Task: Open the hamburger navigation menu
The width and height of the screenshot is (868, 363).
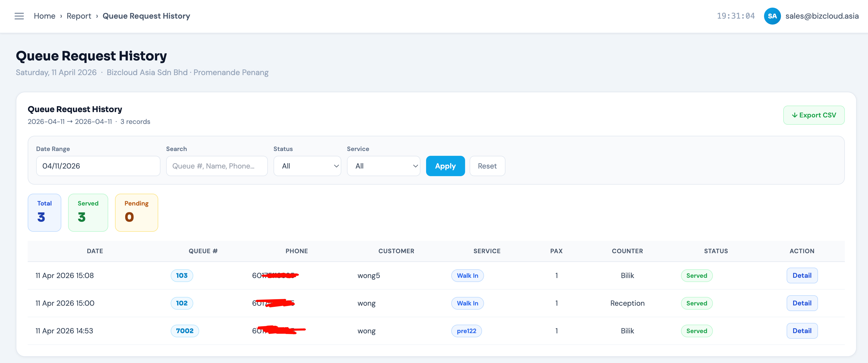Action: (19, 16)
